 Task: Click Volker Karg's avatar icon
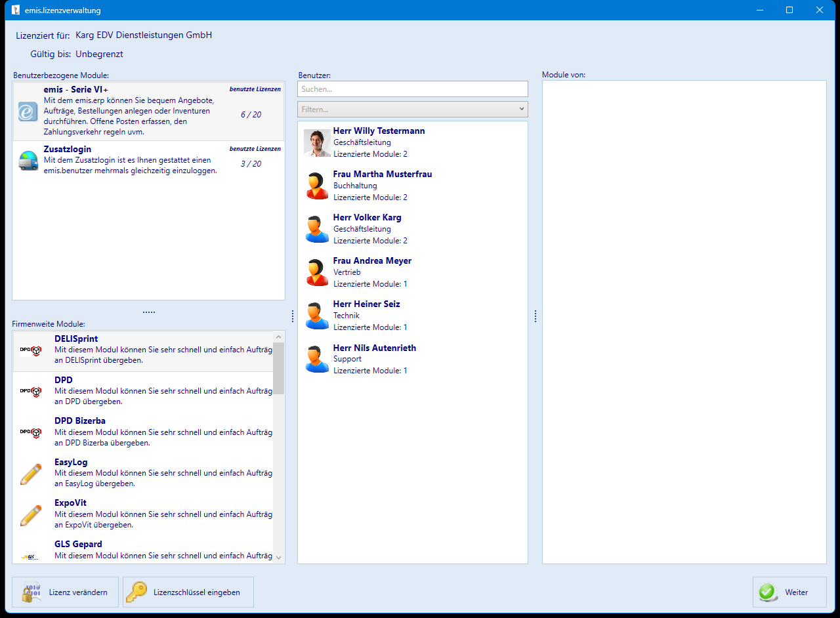[317, 229]
